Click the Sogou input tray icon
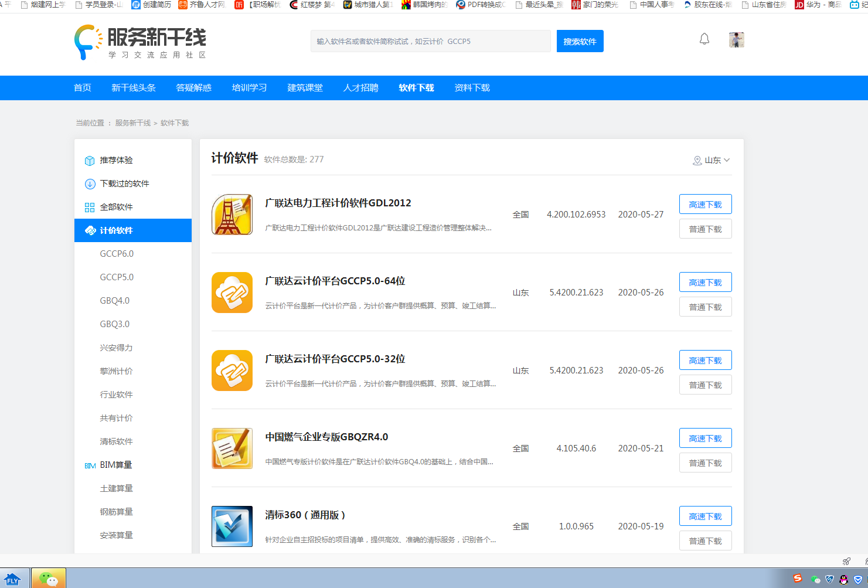868x588 pixels. click(798, 579)
